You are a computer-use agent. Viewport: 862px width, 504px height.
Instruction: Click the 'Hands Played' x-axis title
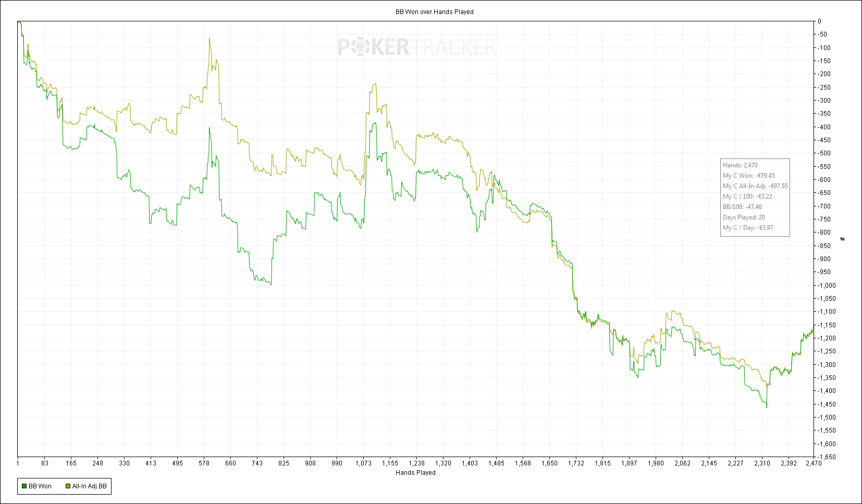(415, 473)
